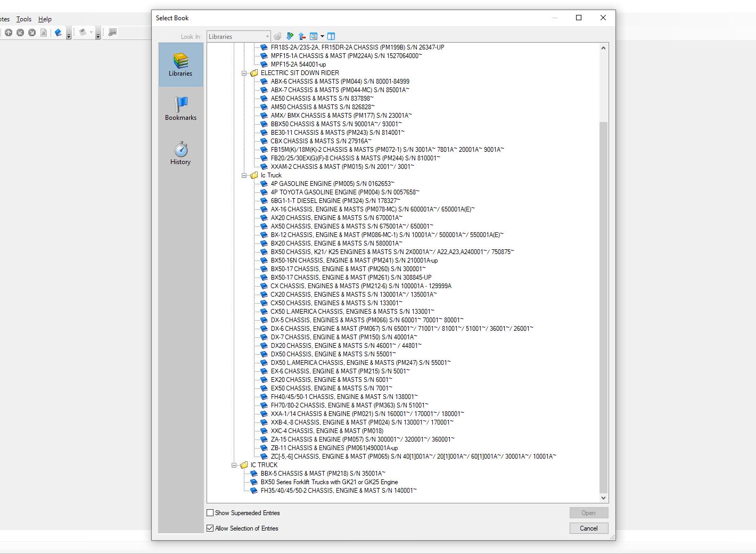Select AMX/ BMX CHASSIS & MASTS (PM177) entry

(x=341, y=116)
